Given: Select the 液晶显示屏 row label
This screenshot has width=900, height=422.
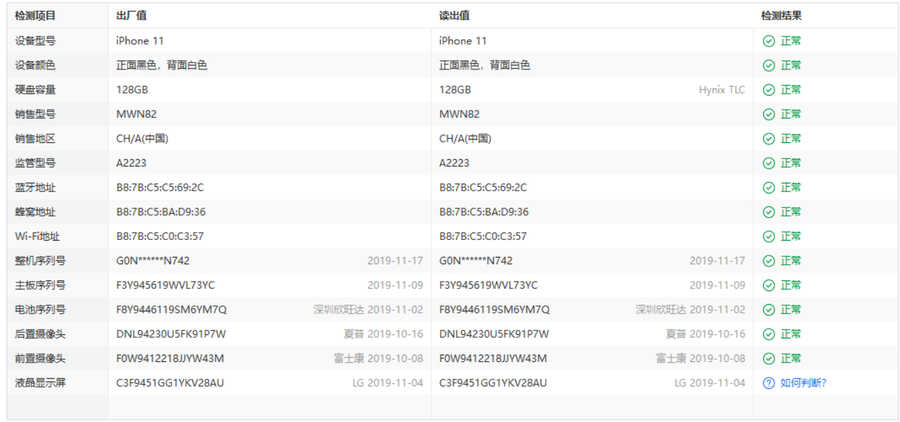Looking at the screenshot, I should (x=40, y=383).
